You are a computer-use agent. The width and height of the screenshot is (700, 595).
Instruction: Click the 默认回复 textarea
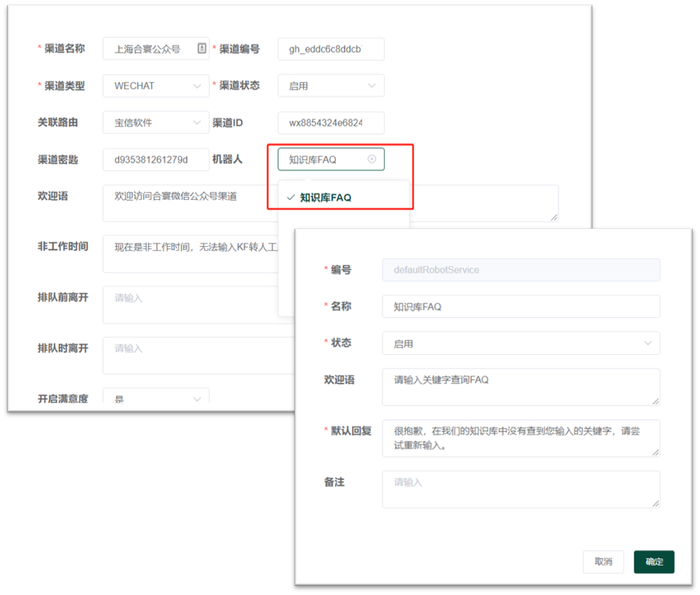click(x=520, y=438)
